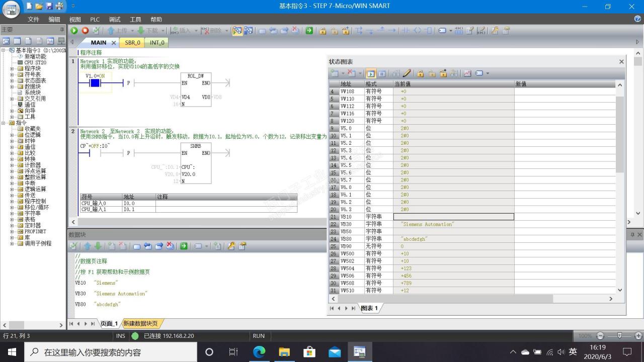The height and width of the screenshot is (362, 644).
Task: Click the insert coil icon
Action: (417, 31)
